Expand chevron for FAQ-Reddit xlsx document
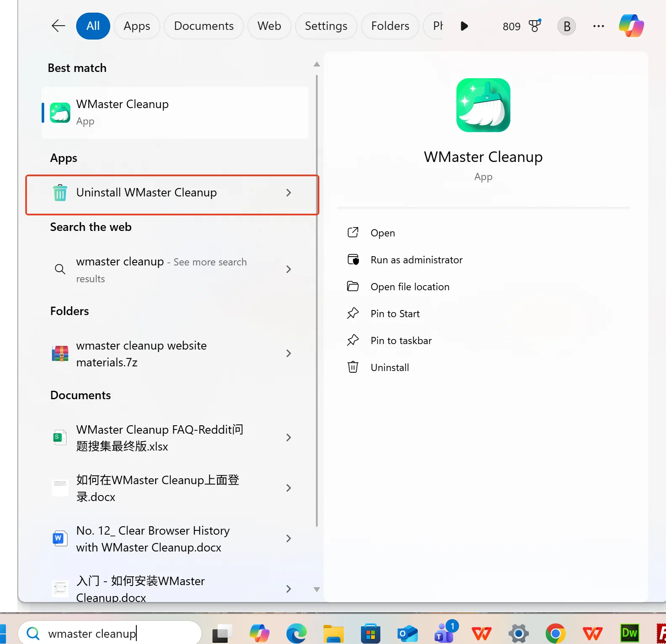 [289, 437]
